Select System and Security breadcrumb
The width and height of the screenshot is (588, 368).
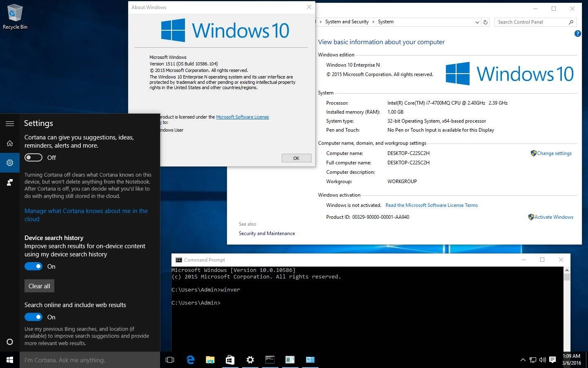tap(347, 22)
